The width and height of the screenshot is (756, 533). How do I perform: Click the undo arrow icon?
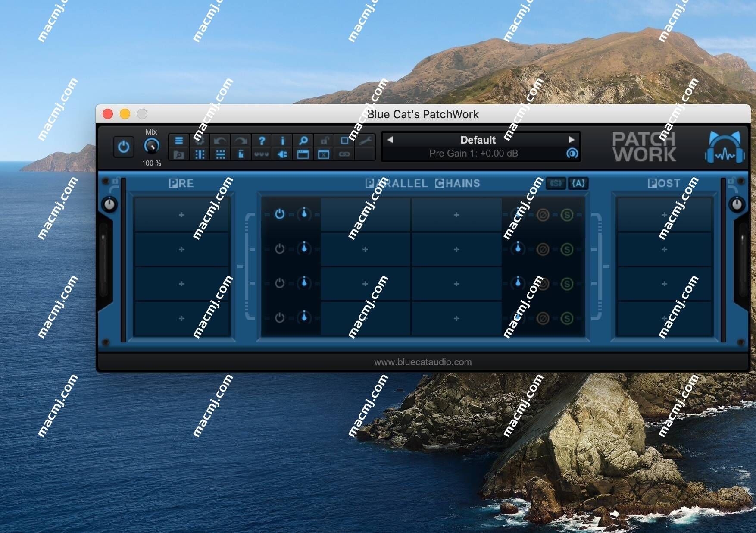[220, 141]
